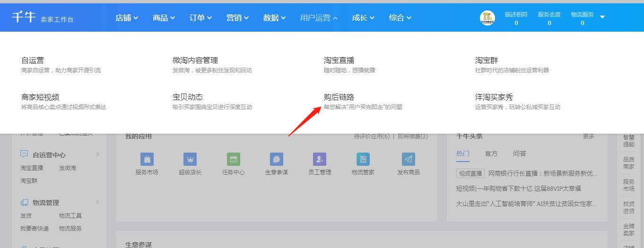This screenshot has width=644, height=248.
Task: Open the 生意参谋 app icon
Action: coord(277,159)
